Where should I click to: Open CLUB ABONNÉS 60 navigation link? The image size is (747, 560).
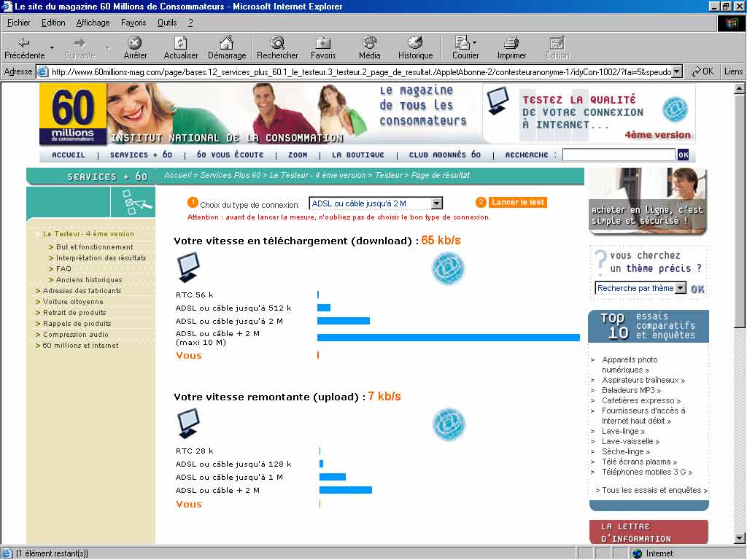(x=445, y=155)
